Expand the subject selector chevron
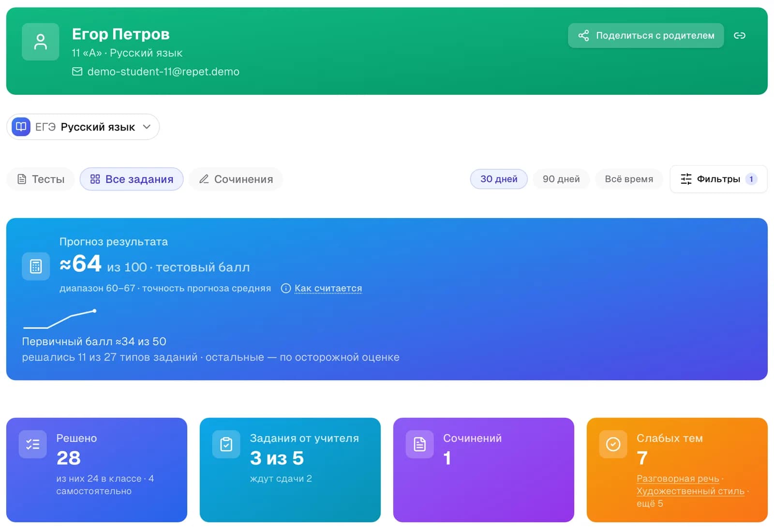This screenshot has width=774, height=532. pos(147,127)
